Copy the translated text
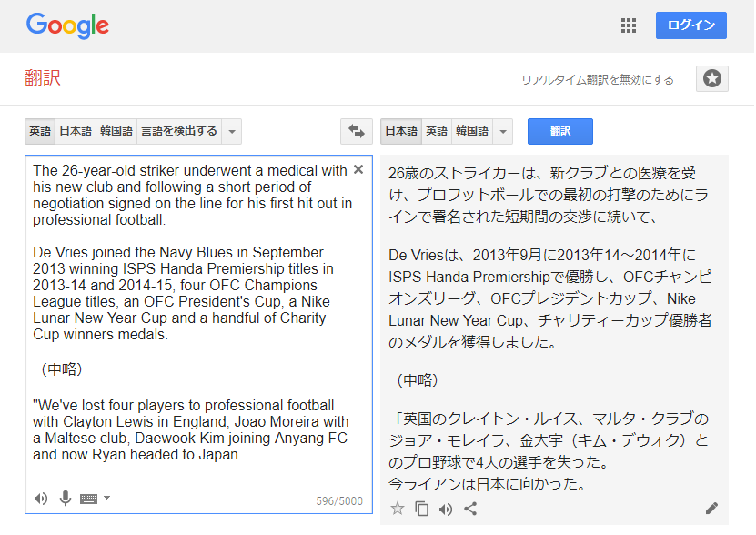 (421, 509)
